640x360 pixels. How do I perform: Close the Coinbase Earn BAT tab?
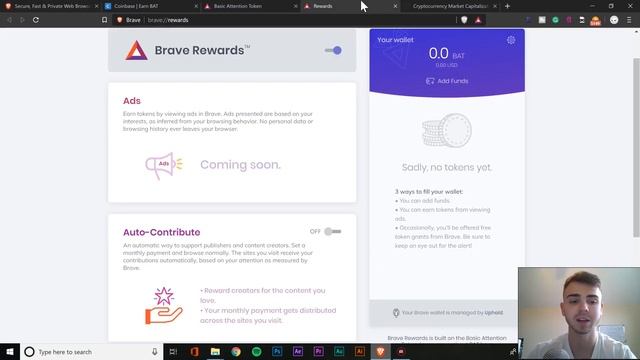(196, 6)
